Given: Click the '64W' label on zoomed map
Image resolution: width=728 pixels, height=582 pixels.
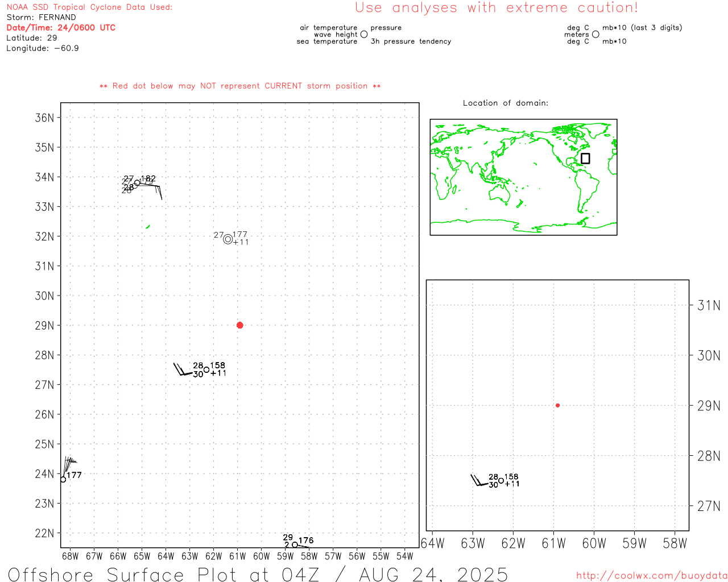Looking at the screenshot, I should 432,543.
